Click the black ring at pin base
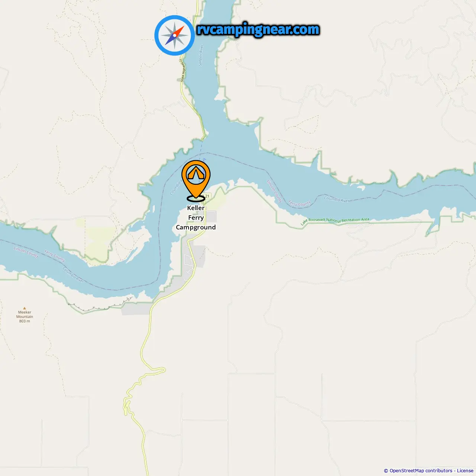This screenshot has width=476, height=476. coord(196,198)
